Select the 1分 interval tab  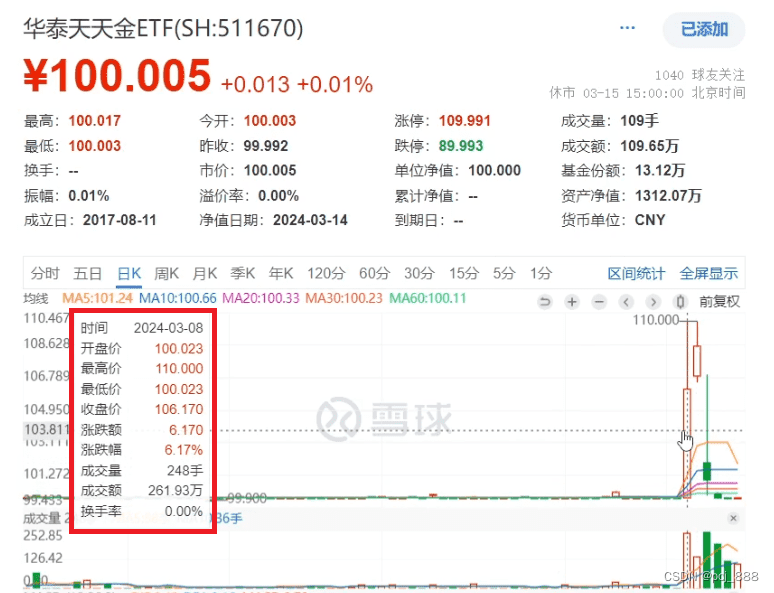point(541,273)
